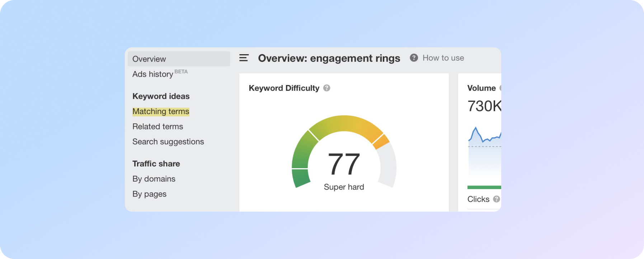Click the Keyword ideas section heading
This screenshot has width=644, height=259.
click(x=161, y=96)
